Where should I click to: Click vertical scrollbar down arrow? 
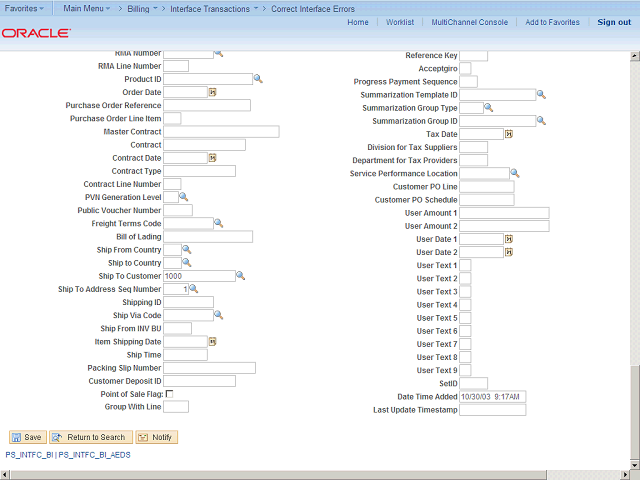coord(635,464)
